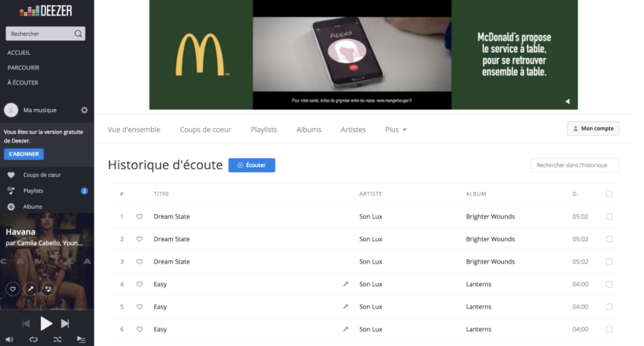The image size is (644, 346).
Task: Skip to next track in player
Action: (x=65, y=324)
